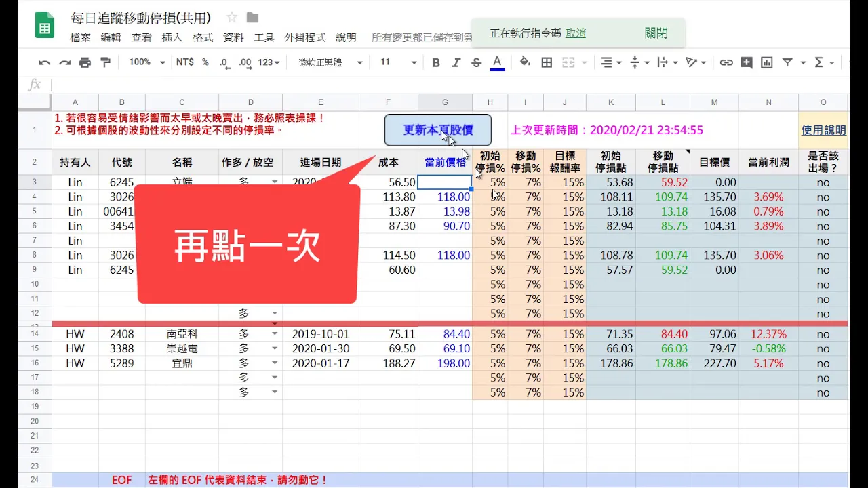Select the paint format tool
The image size is (868, 488).
[105, 62]
